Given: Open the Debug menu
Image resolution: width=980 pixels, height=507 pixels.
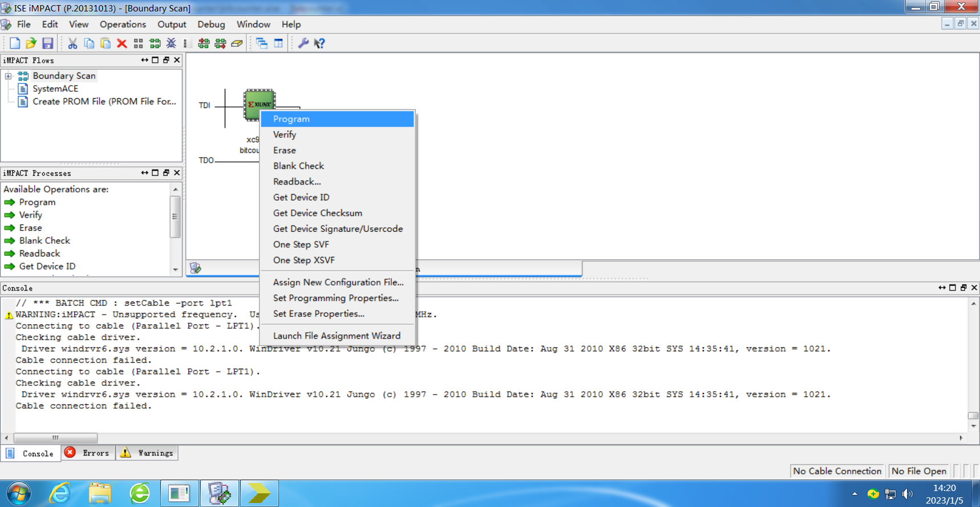Looking at the screenshot, I should (211, 25).
